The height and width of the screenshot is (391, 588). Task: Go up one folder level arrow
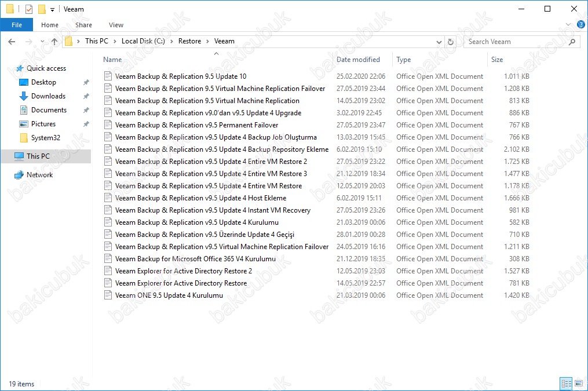click(55, 42)
